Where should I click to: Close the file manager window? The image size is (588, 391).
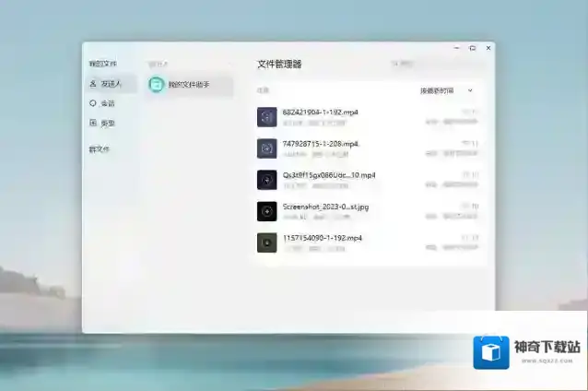coord(488,47)
